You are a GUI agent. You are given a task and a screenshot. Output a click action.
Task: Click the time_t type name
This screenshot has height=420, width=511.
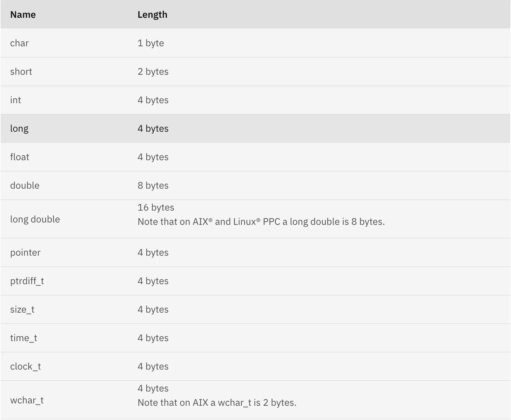tap(23, 338)
